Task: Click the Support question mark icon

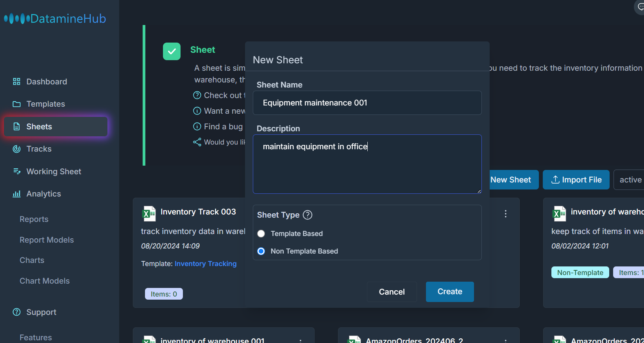Action: 16,312
